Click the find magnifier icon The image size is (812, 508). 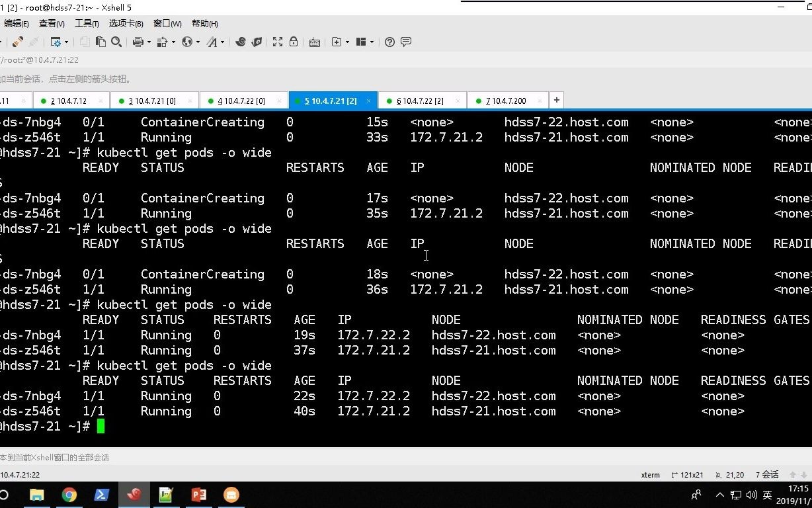(116, 42)
